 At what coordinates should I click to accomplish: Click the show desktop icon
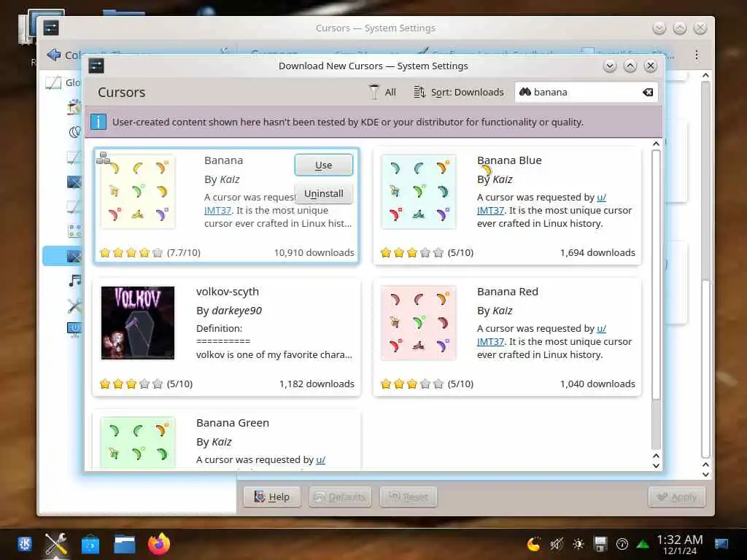(x=721, y=544)
